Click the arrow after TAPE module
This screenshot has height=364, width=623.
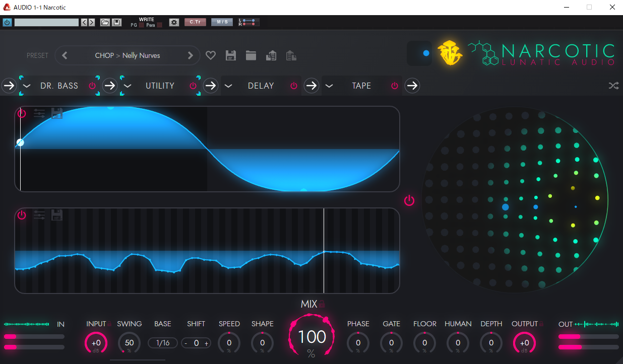point(412,86)
